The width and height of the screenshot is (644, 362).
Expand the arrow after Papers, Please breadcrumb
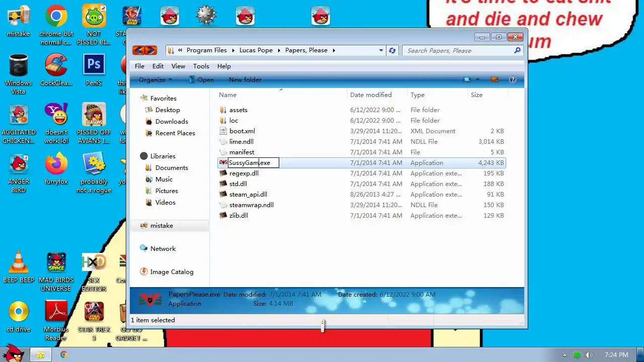[x=333, y=50]
